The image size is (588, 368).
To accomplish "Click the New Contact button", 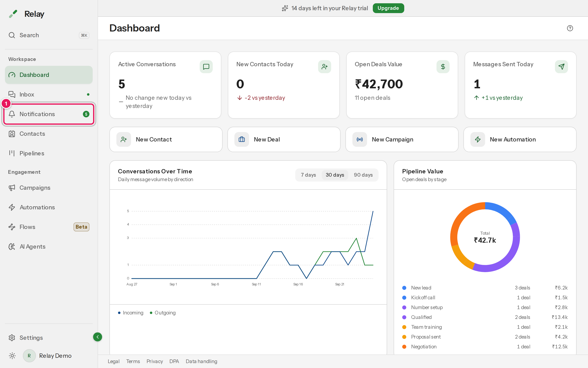I will [166, 139].
